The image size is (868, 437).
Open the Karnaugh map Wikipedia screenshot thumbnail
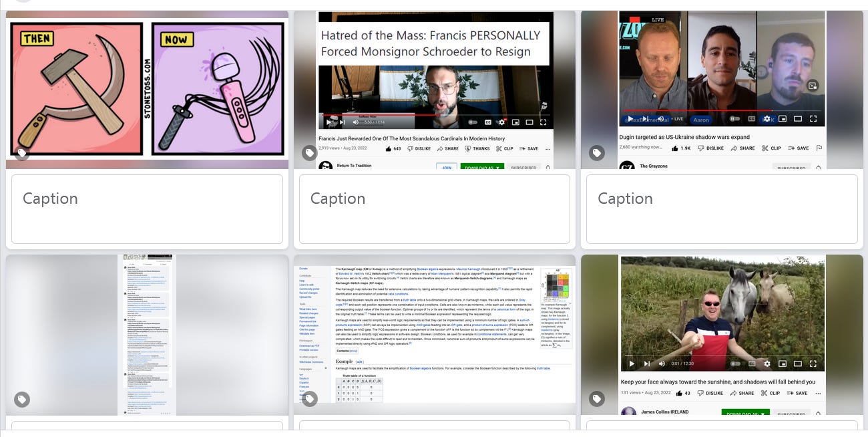pyautogui.click(x=435, y=335)
